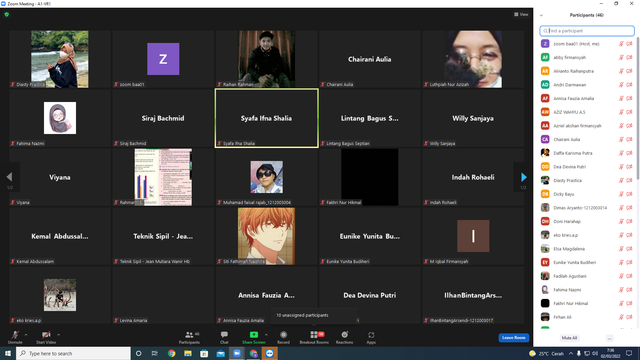Click weather 25°C Cerah on taskbar

[547, 353]
